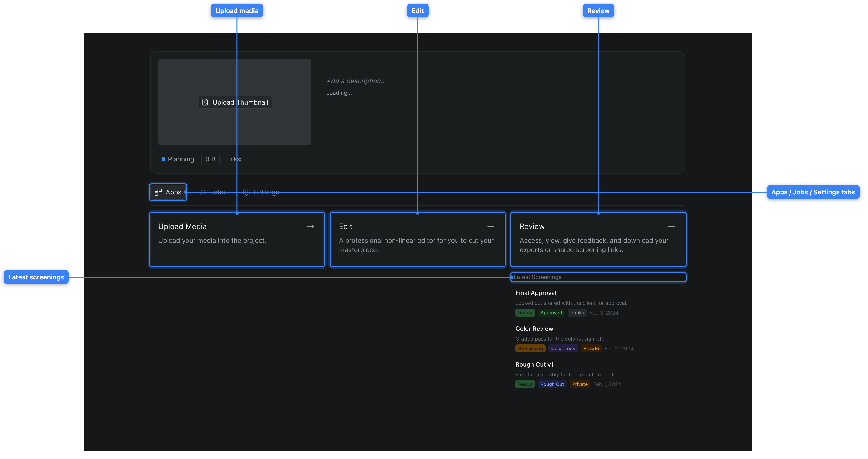Viewport: 868px width, 459px height.
Task: Open the Edit app card
Action: [418, 239]
